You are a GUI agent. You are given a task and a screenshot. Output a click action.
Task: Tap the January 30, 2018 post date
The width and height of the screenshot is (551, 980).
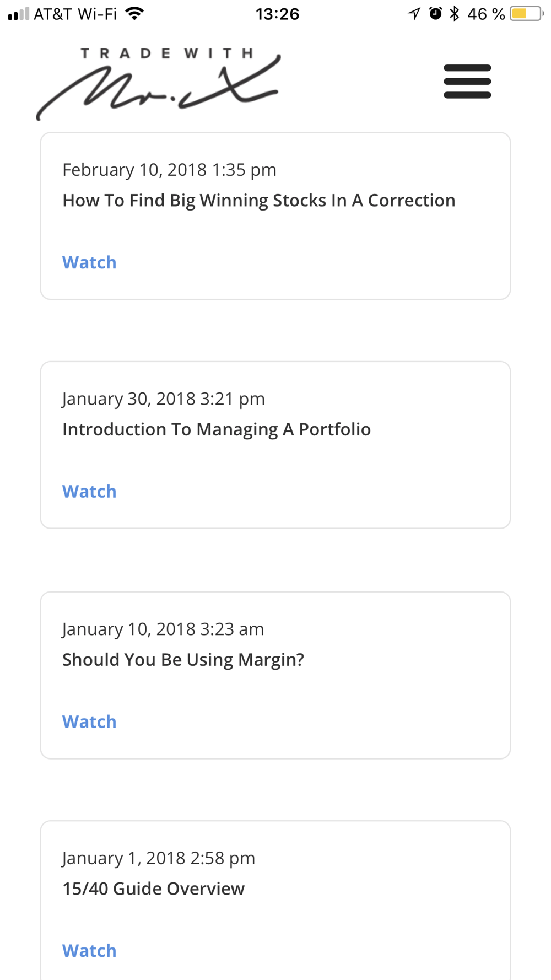coord(163,399)
